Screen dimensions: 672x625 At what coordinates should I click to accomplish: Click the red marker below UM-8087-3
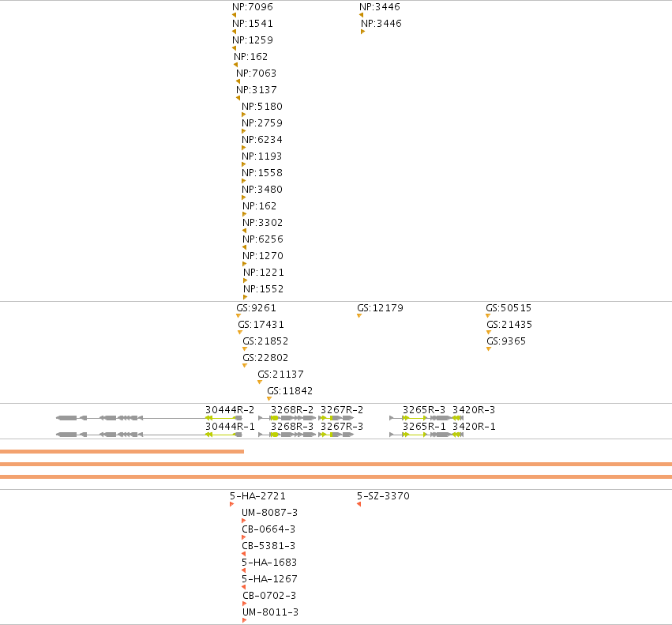point(243,521)
